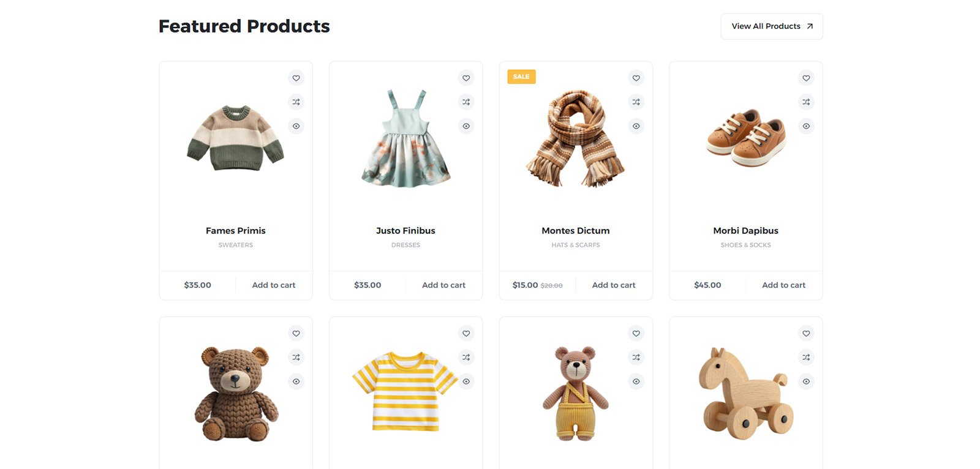The height and width of the screenshot is (469, 980).
Task: Favorite the Justo Finibus dress
Action: [466, 78]
